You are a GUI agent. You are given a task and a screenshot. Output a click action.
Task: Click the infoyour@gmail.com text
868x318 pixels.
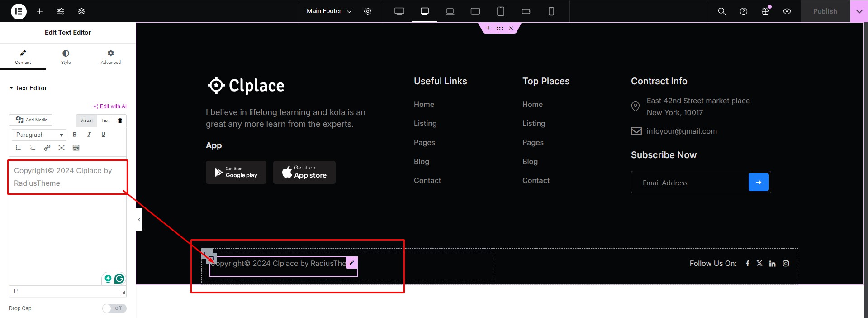(682, 131)
